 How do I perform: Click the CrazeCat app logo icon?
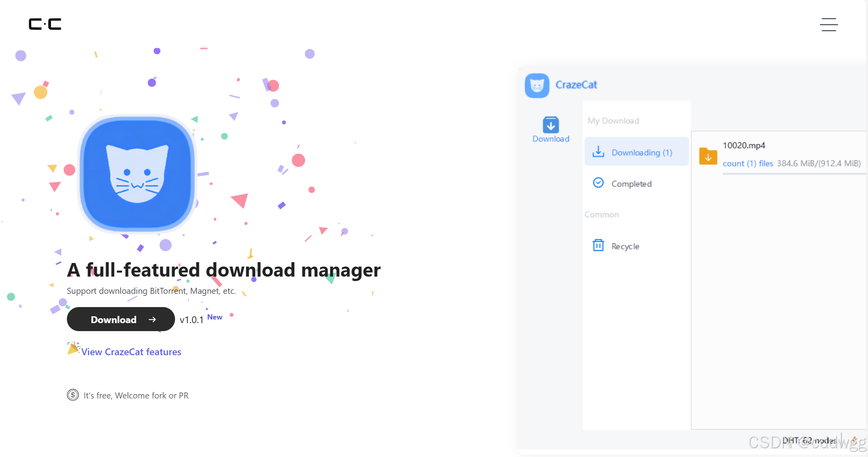coord(537,85)
